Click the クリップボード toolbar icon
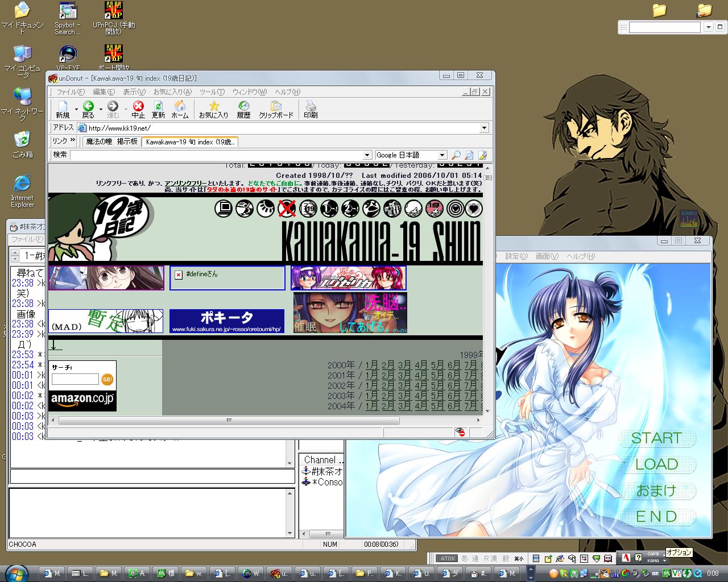Viewport: 728px width, 582px height. coord(276,109)
